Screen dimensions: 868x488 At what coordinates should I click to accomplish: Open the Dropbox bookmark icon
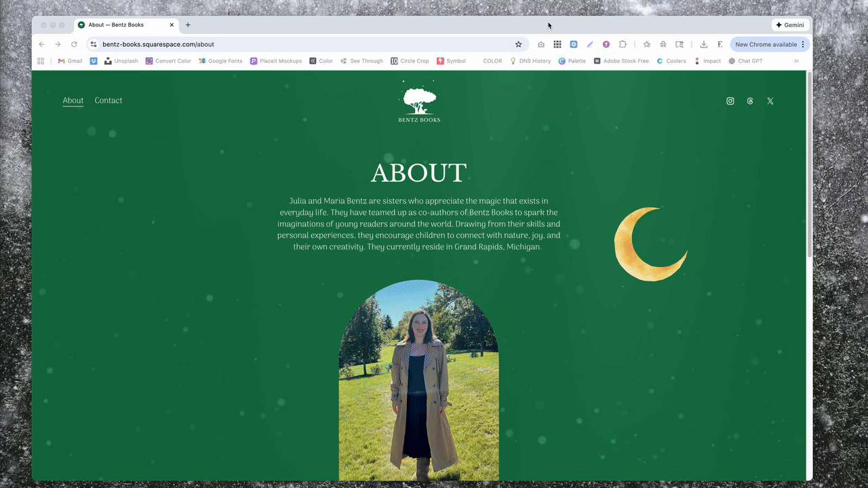[x=94, y=61]
